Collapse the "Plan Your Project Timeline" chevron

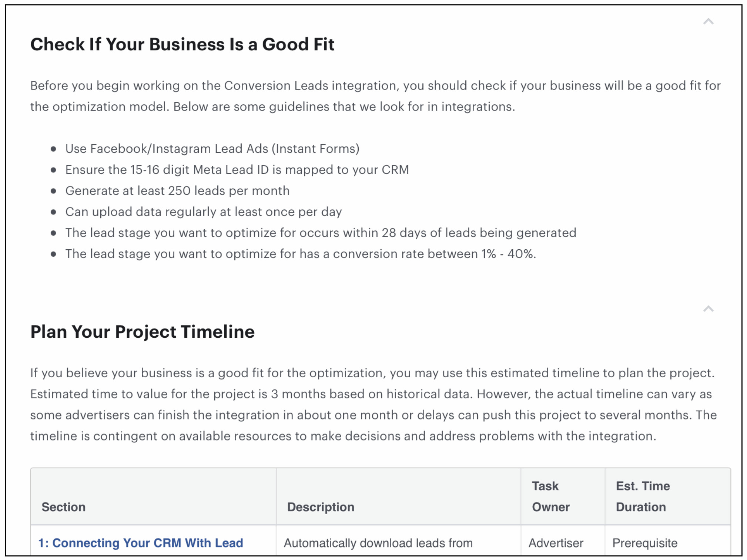[x=708, y=309]
